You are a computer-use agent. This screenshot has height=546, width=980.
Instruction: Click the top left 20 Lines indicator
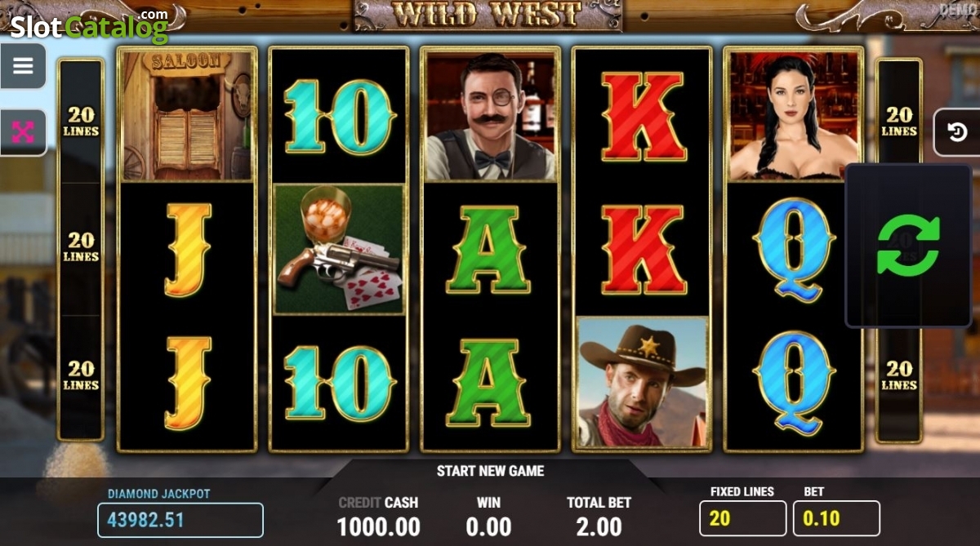coord(81,122)
